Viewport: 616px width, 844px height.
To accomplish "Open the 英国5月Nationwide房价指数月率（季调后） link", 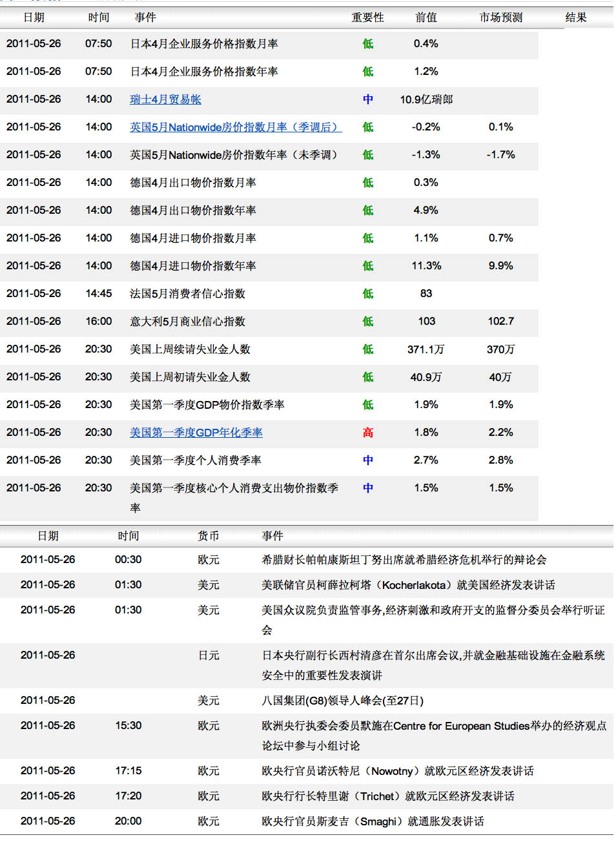I will click(x=236, y=127).
